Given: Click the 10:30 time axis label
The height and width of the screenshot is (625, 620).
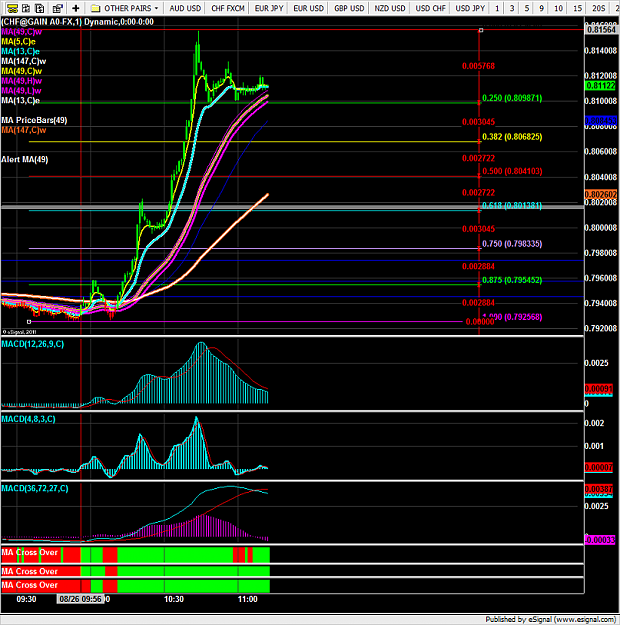Looking at the screenshot, I should click(x=174, y=599).
